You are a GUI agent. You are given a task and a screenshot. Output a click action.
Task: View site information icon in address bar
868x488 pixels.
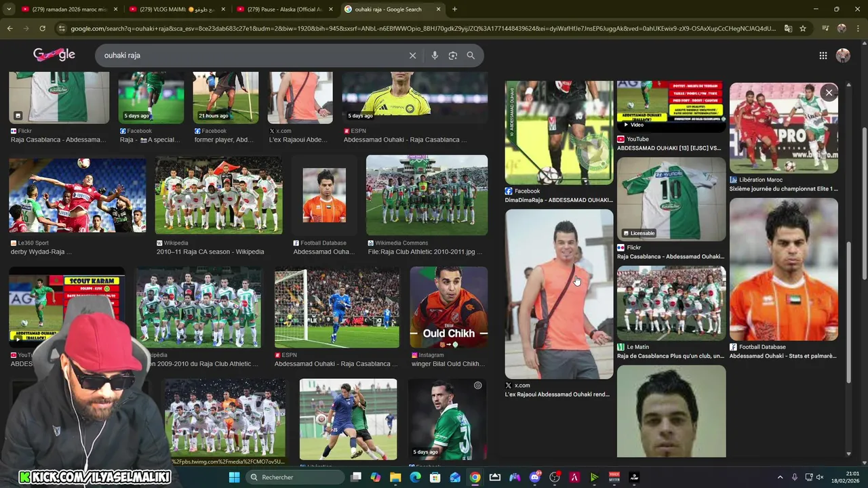[62, 28]
